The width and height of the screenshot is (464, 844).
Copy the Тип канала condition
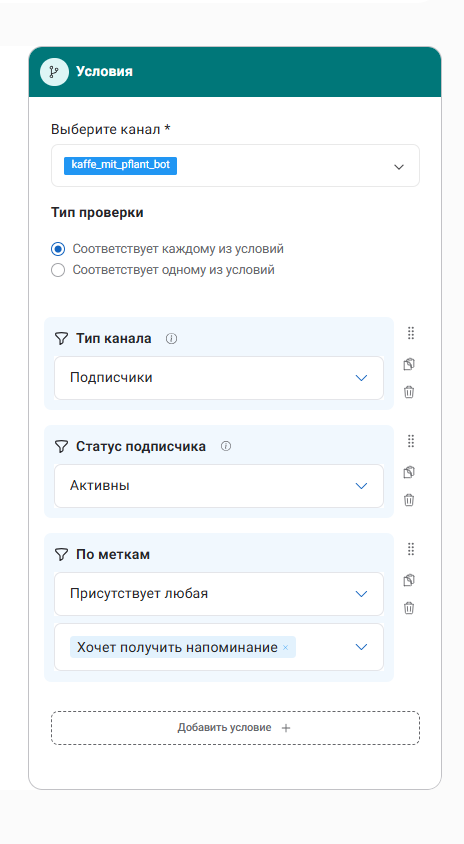[409, 364]
